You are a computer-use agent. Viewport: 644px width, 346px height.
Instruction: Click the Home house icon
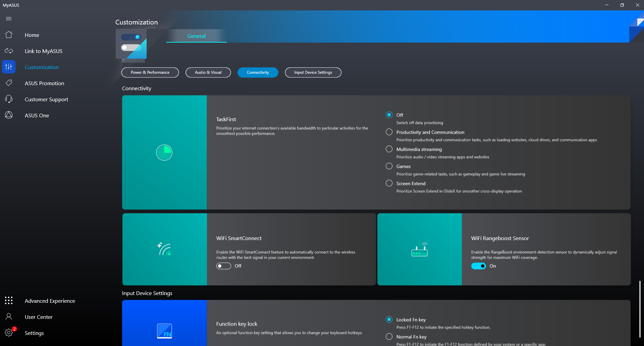tap(9, 35)
